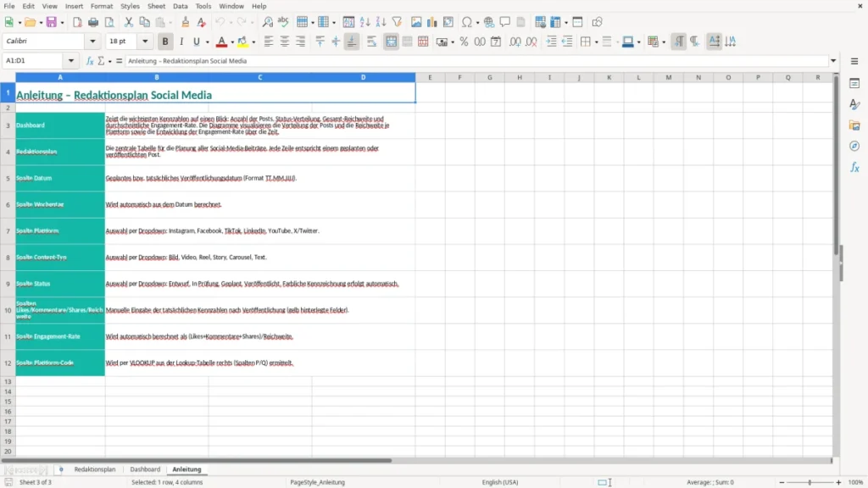The image size is (868, 488).
Task: Open the Sheet menu
Action: [156, 6]
